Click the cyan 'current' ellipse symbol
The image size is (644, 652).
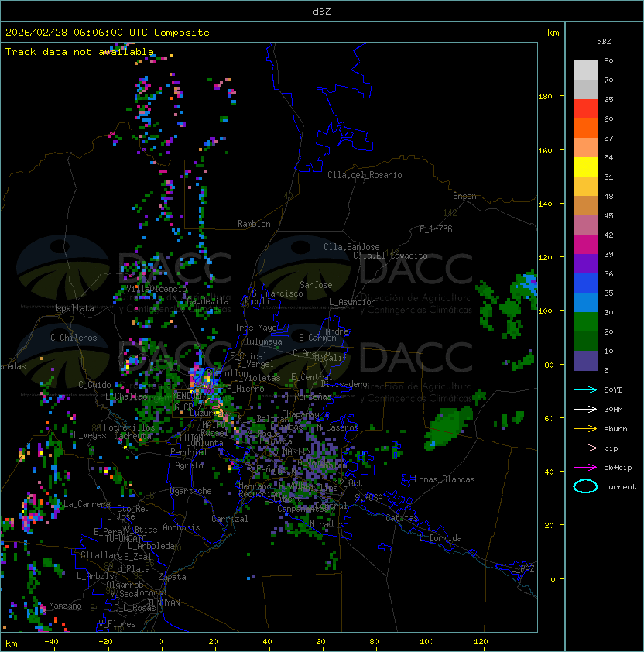[585, 486]
